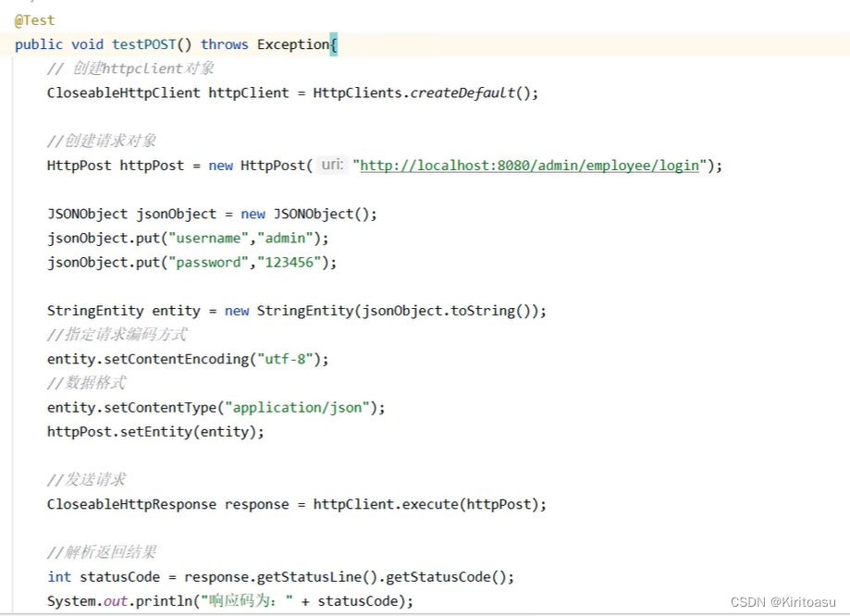Click setContentType method call

point(160,407)
